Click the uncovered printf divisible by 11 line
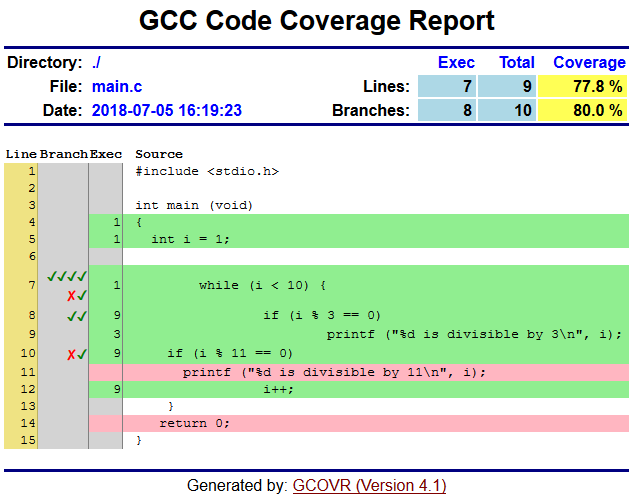 (334, 372)
